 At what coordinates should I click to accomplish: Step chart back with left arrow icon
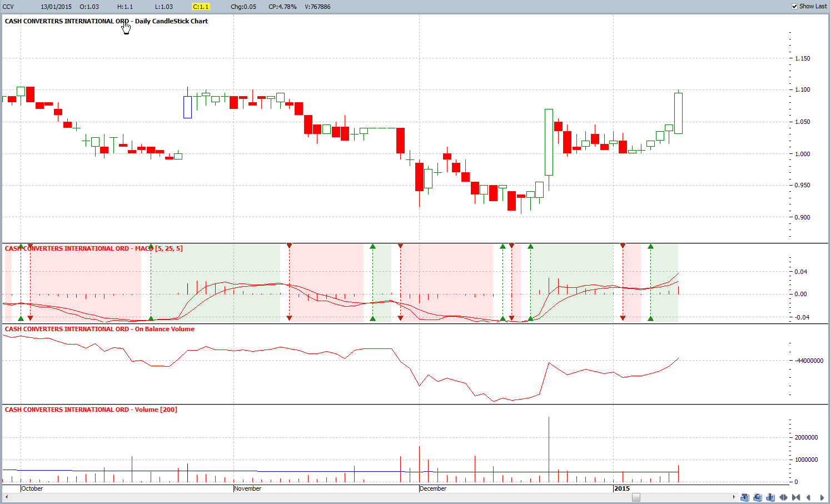(809, 497)
